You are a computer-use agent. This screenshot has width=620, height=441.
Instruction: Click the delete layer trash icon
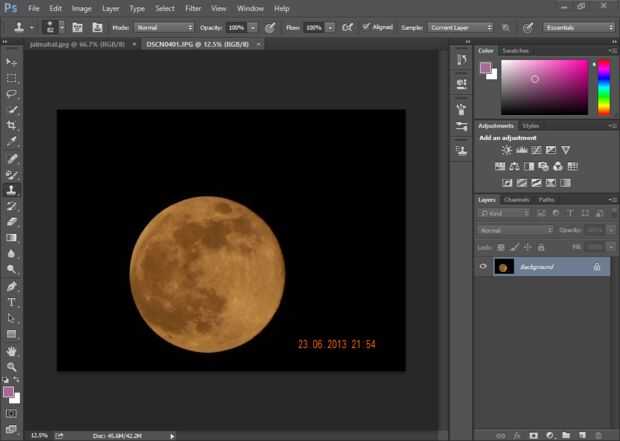(597, 435)
